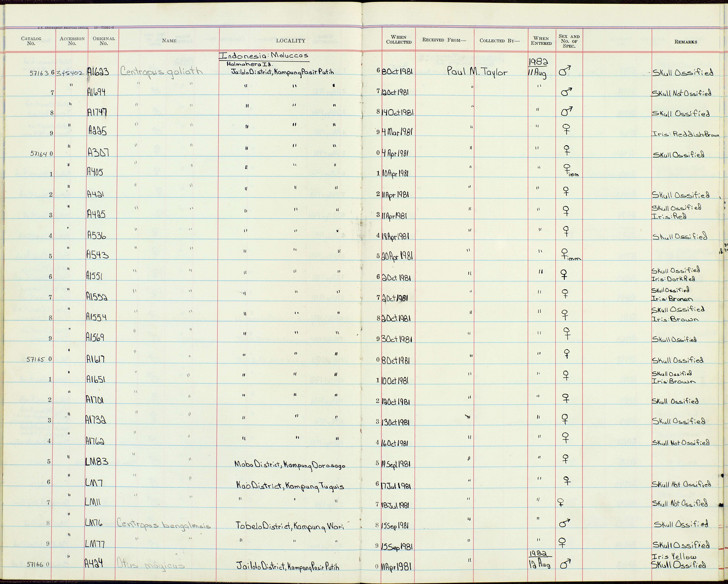Click the 'Iris: Reddish-Brown' remark
Image resolution: width=728 pixels, height=584 pixels.
pyautogui.click(x=685, y=134)
